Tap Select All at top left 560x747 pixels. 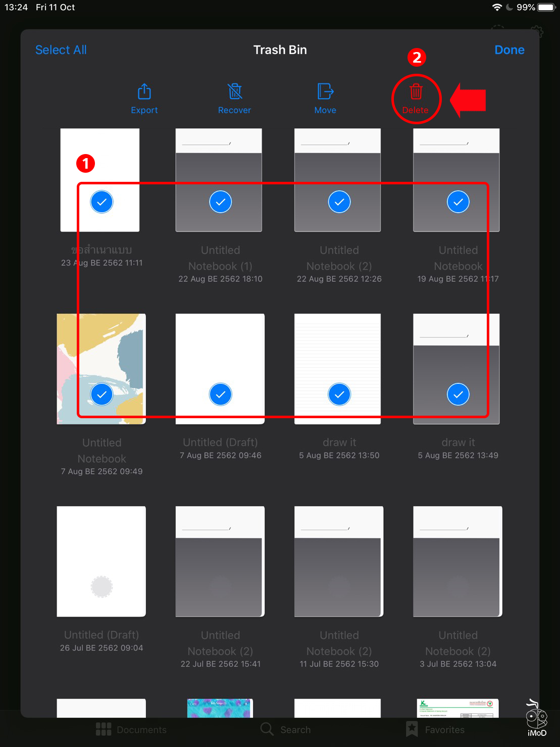(61, 49)
